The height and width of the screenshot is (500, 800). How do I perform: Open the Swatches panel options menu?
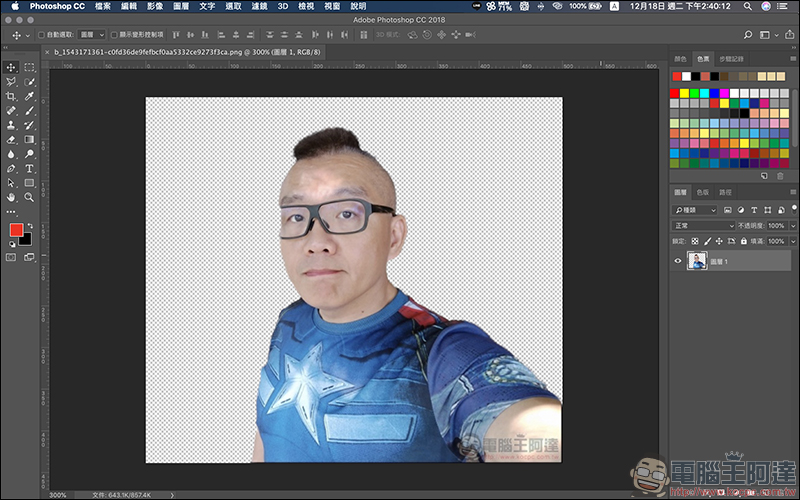pyautogui.click(x=793, y=59)
